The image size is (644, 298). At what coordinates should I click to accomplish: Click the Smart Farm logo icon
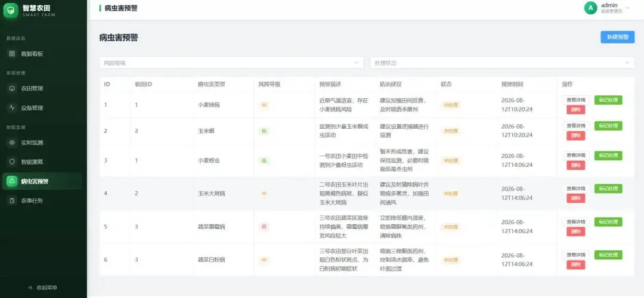[11, 10]
